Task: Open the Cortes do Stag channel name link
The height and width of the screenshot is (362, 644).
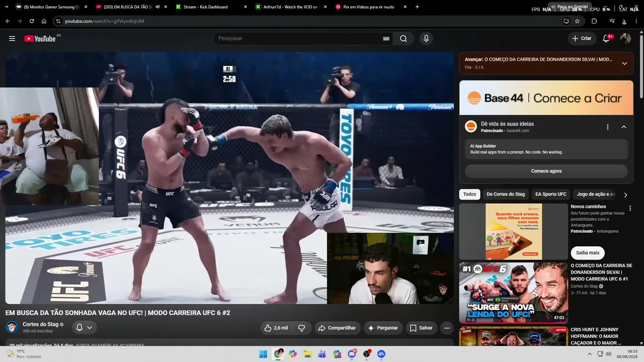Action: (x=41, y=324)
